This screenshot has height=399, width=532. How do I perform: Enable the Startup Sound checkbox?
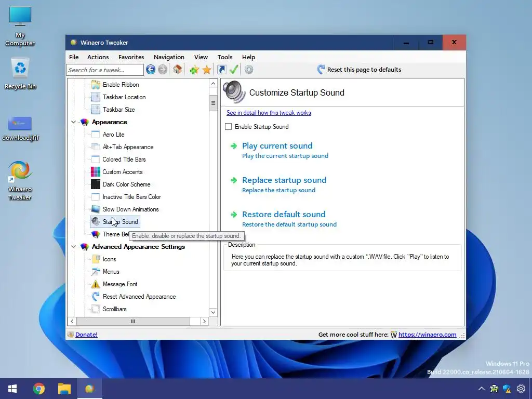tap(229, 127)
